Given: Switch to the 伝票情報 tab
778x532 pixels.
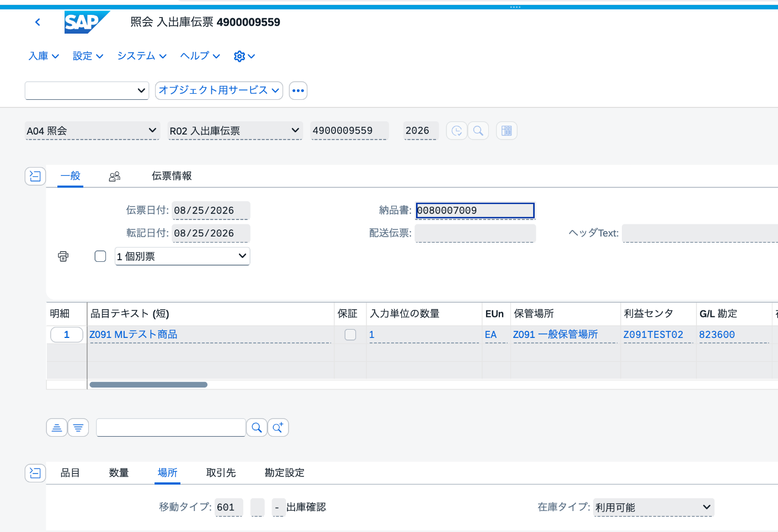Looking at the screenshot, I should click(x=172, y=176).
